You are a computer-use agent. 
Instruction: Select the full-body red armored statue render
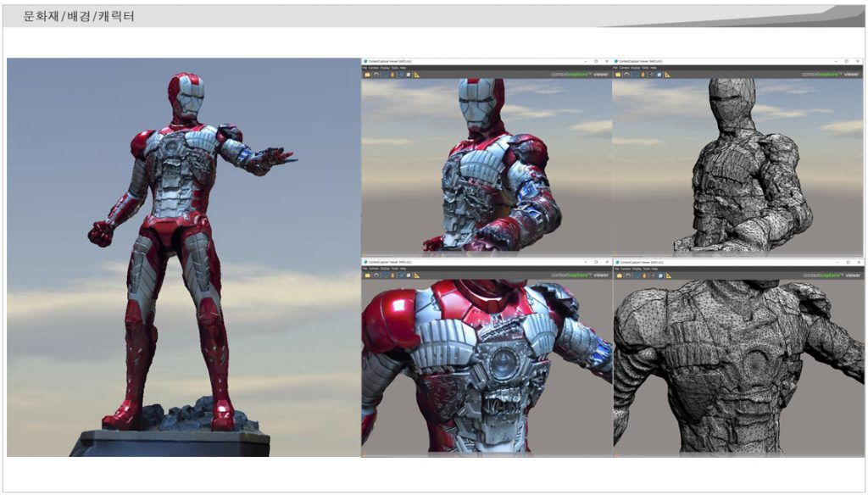click(184, 258)
